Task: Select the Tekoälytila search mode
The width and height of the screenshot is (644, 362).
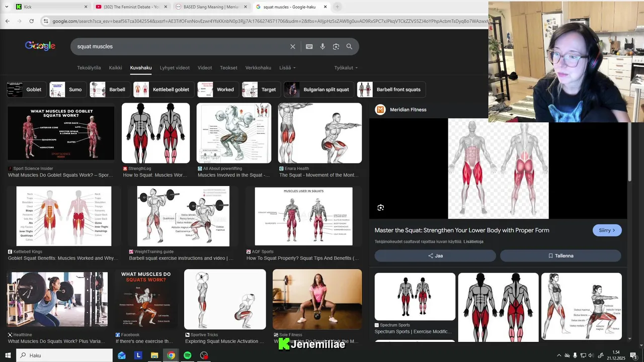Action: coord(89,68)
